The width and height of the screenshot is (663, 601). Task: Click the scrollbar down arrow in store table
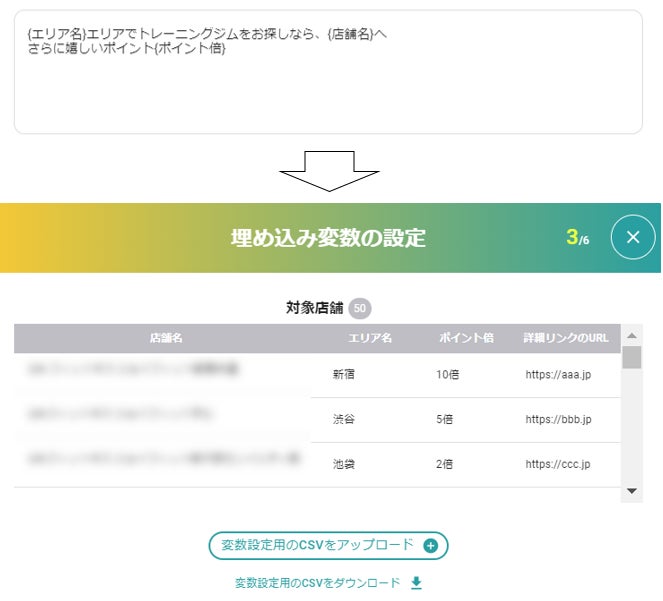tap(632, 491)
